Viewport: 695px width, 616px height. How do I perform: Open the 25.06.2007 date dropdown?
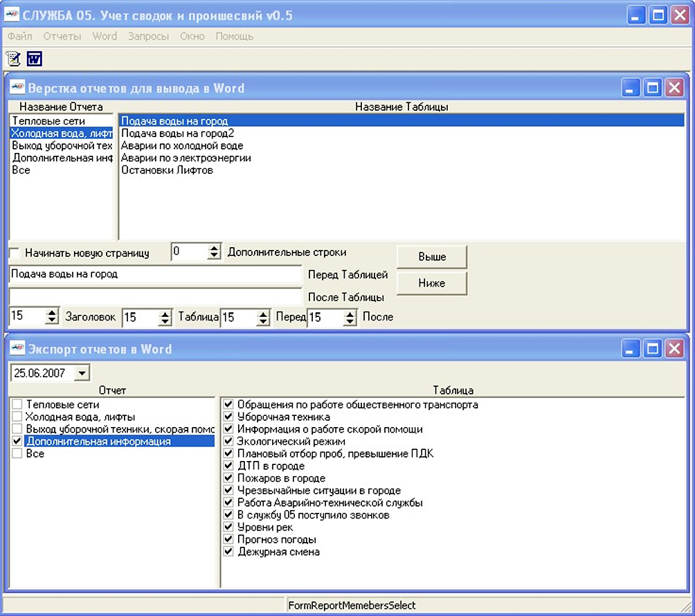point(82,373)
